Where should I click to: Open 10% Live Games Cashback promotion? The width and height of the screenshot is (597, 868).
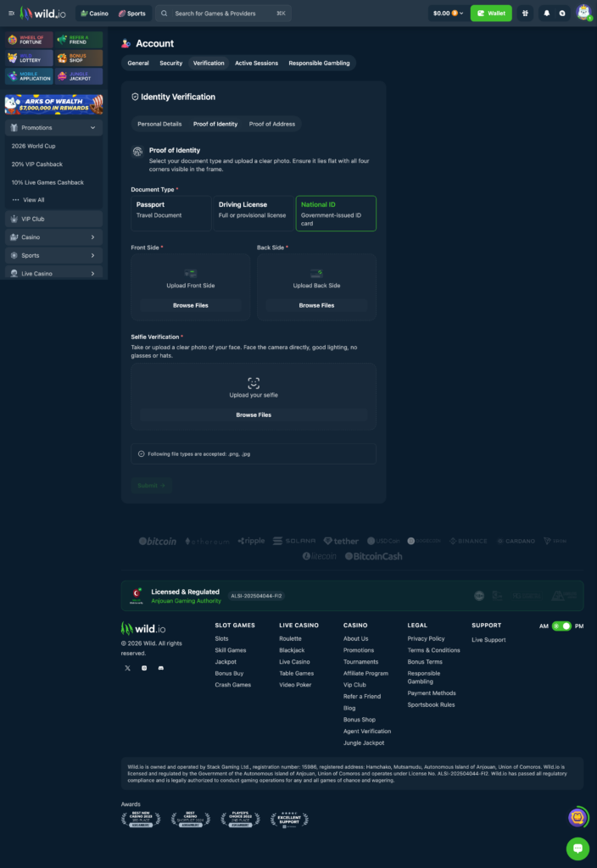point(47,182)
